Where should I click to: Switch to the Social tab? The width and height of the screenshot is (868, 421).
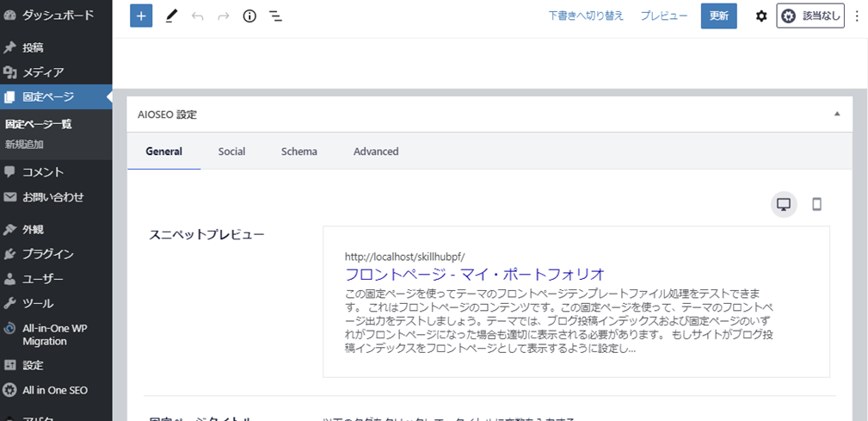[x=232, y=152]
